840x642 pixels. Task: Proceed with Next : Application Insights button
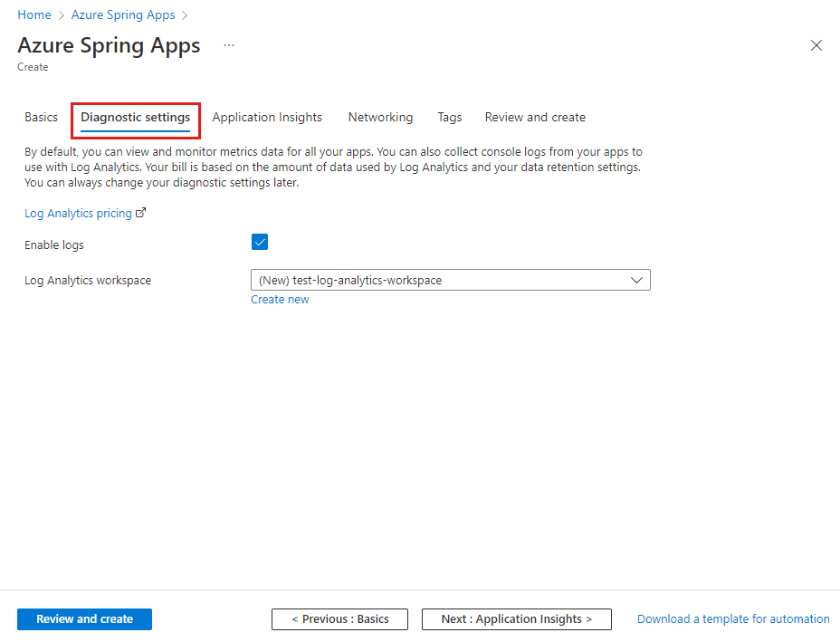517,619
